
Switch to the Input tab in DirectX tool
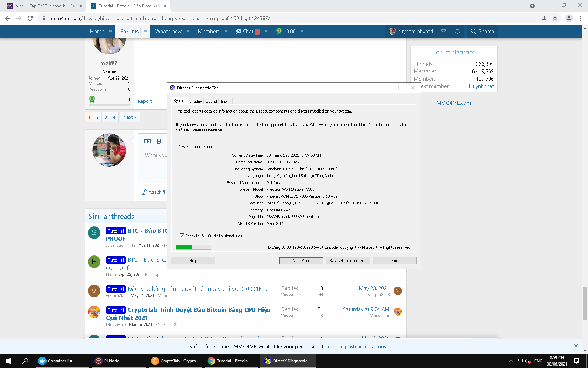[x=225, y=101]
